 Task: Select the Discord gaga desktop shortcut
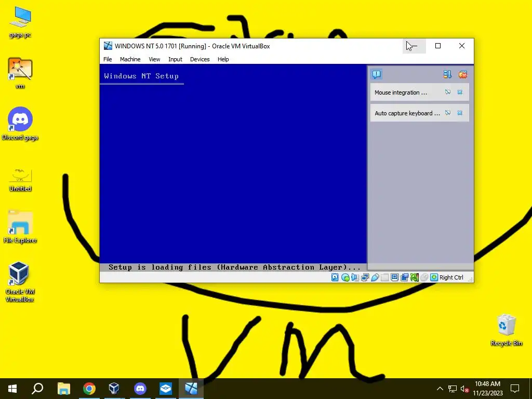point(20,124)
